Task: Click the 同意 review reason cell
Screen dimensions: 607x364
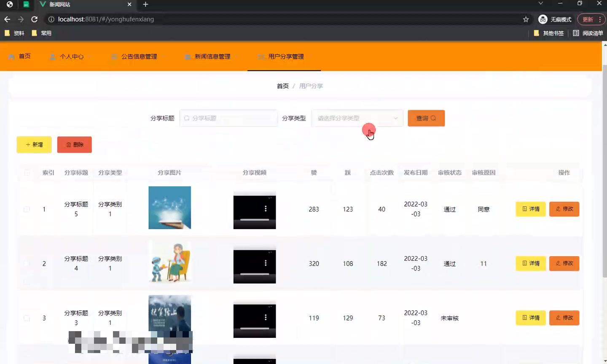Action: point(483,209)
